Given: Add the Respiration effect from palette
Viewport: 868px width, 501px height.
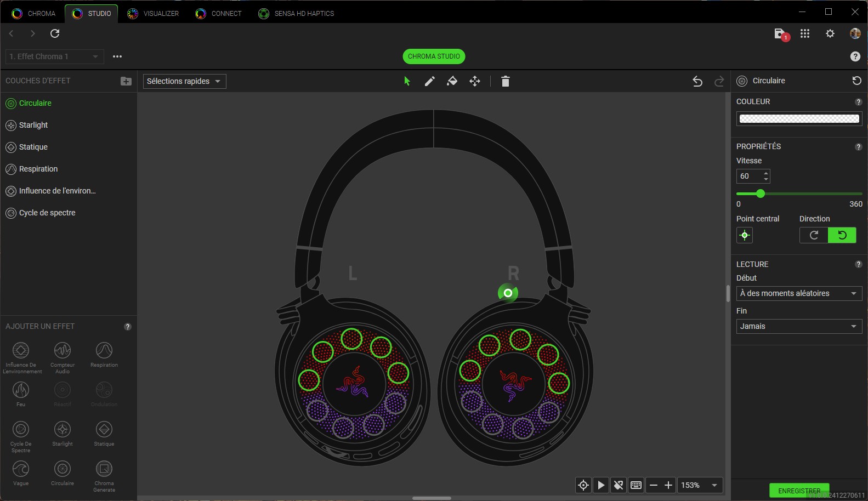Looking at the screenshot, I should coord(104,355).
